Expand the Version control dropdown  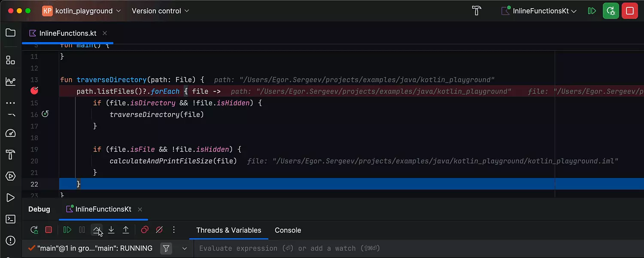click(160, 11)
